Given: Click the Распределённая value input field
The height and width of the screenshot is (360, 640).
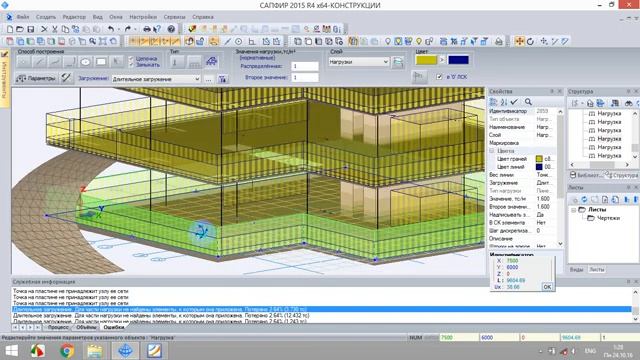Looking at the screenshot, I should pyautogui.click(x=304, y=66).
